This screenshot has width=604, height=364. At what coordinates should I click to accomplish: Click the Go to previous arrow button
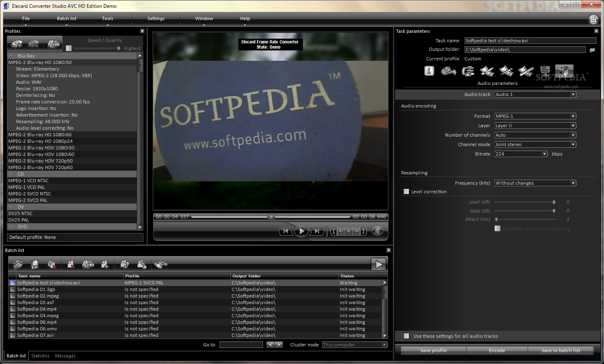(271, 345)
